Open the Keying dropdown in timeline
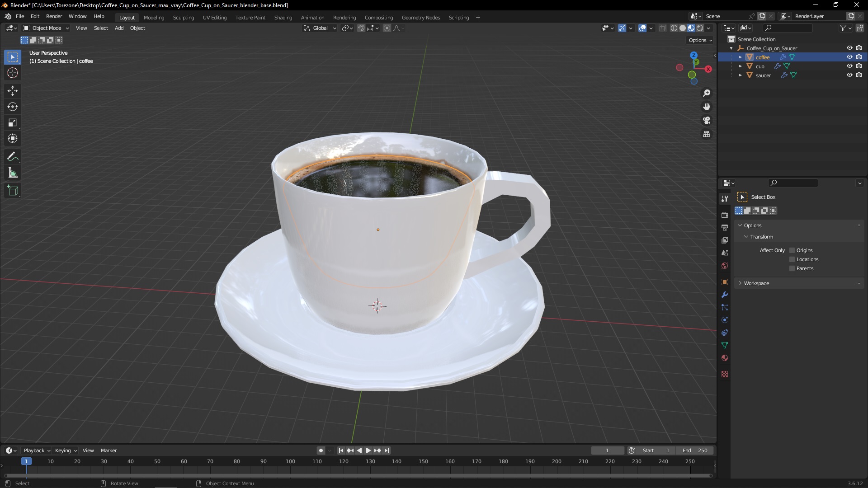 [x=66, y=450]
